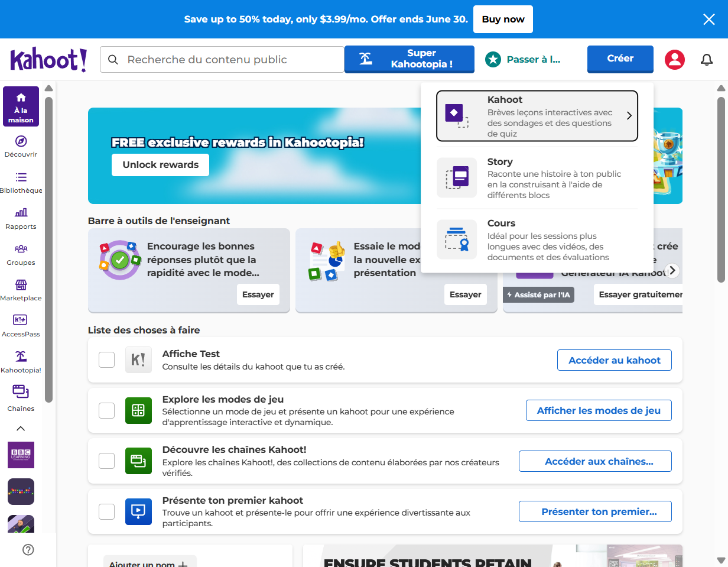Click the Assisté par l'IA badge
The image size is (728, 567).
pyautogui.click(x=538, y=294)
